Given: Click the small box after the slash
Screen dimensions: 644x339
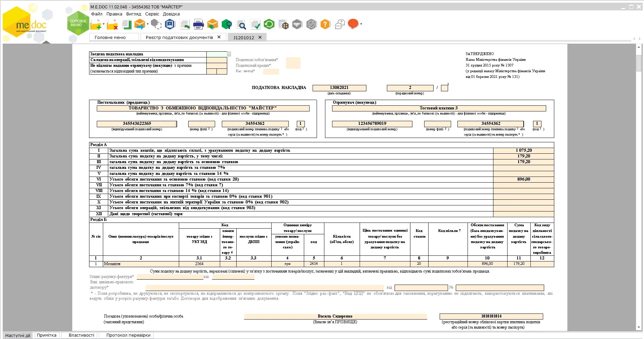Looking at the screenshot, I should tap(444, 88).
